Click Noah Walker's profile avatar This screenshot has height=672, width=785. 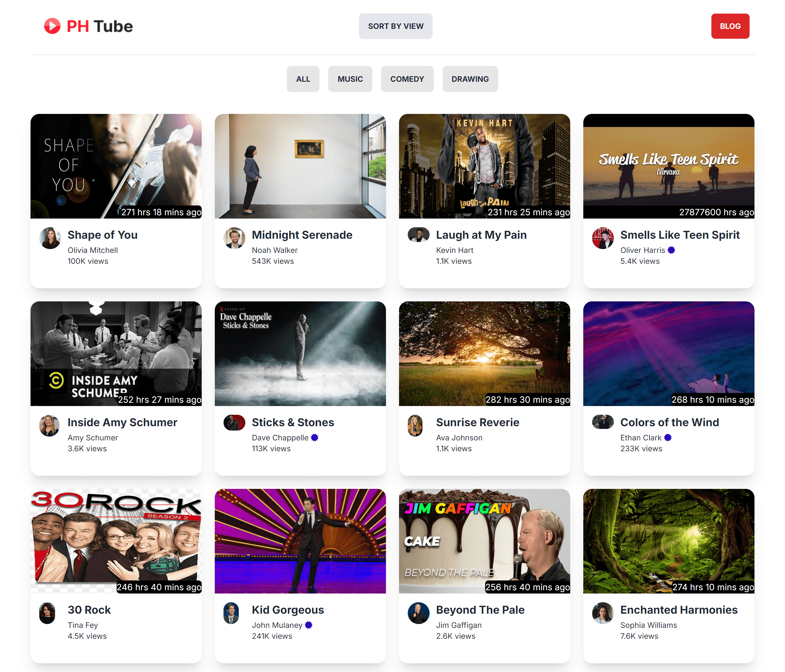pos(234,238)
